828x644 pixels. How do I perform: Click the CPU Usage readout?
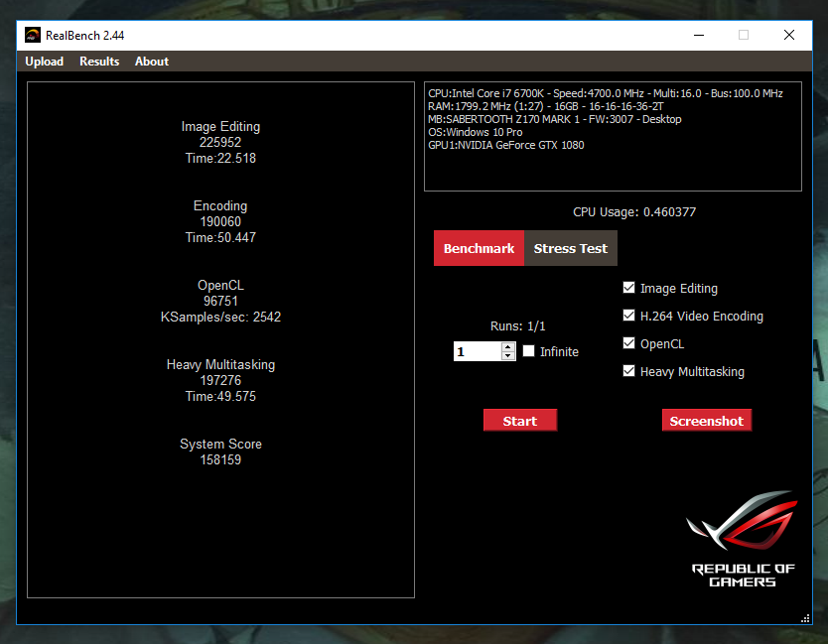634,212
